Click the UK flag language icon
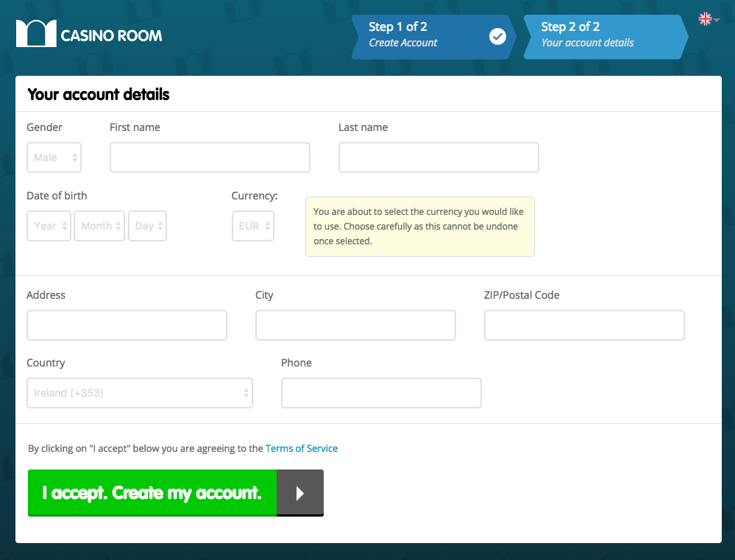The width and height of the screenshot is (735, 560). pos(706,19)
